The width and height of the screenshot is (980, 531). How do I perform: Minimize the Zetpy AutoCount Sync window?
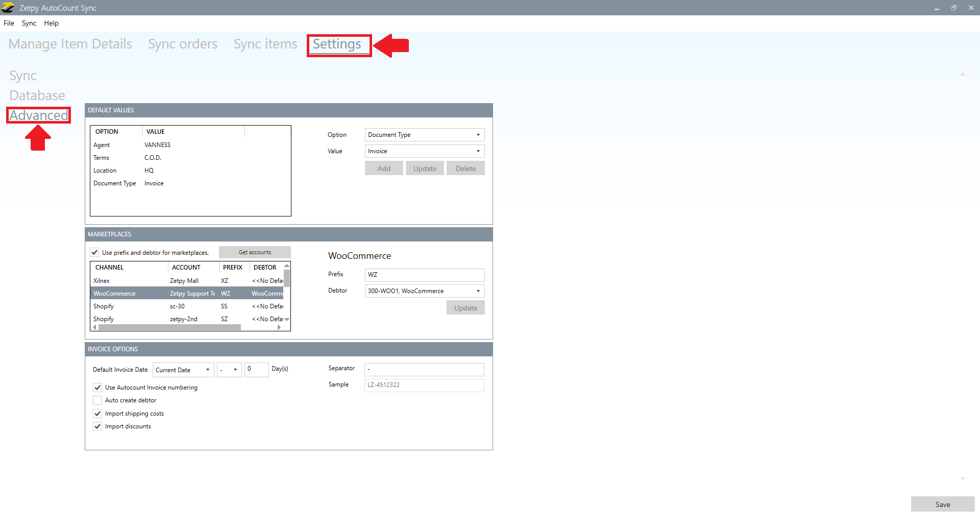point(937,8)
